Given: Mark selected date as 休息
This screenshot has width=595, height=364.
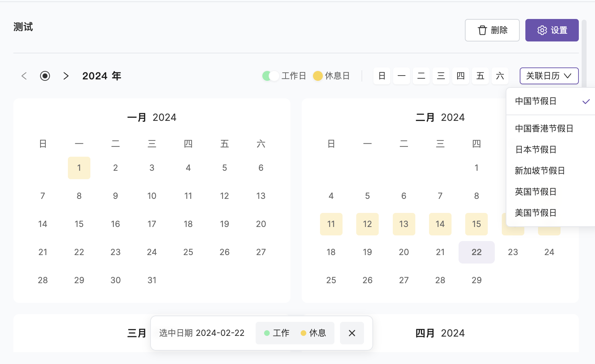Looking at the screenshot, I should [x=313, y=333].
